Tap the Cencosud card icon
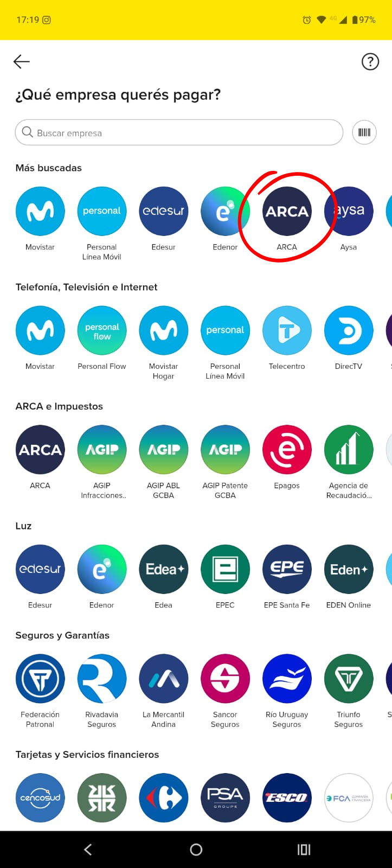Screen dimensions: 392x868 40,798
